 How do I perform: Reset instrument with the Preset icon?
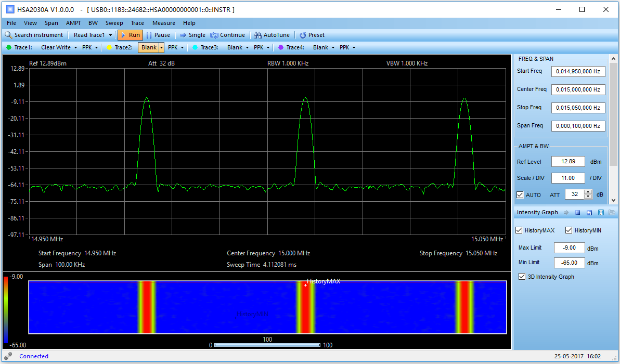pos(303,35)
